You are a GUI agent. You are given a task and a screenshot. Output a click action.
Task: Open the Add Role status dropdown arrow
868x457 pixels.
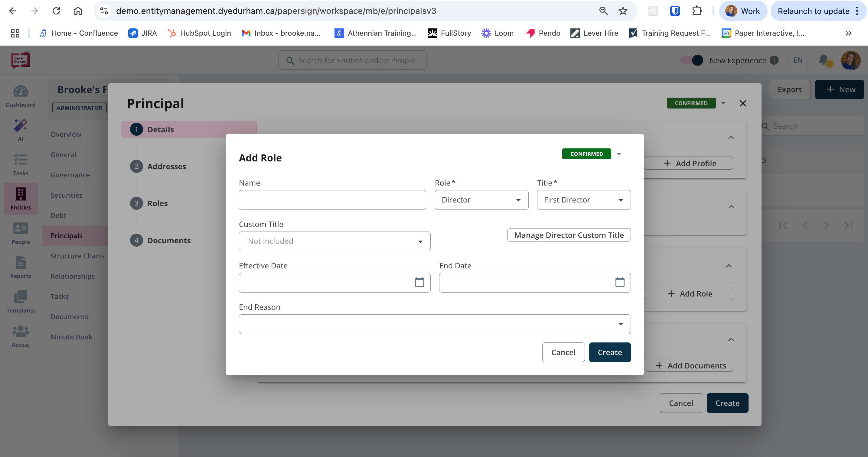coord(619,154)
